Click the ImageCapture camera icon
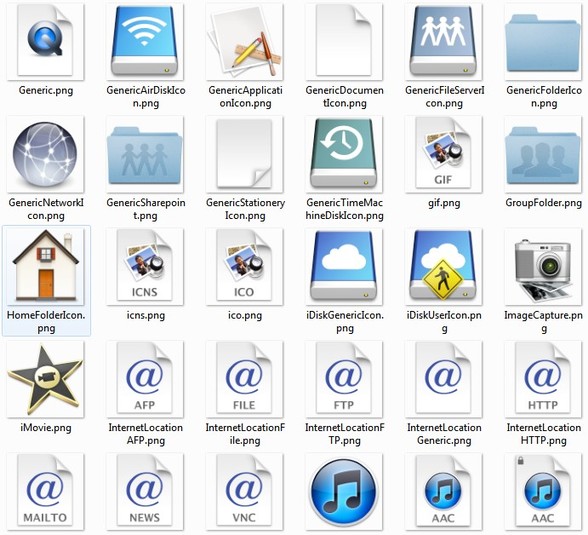 click(543, 267)
